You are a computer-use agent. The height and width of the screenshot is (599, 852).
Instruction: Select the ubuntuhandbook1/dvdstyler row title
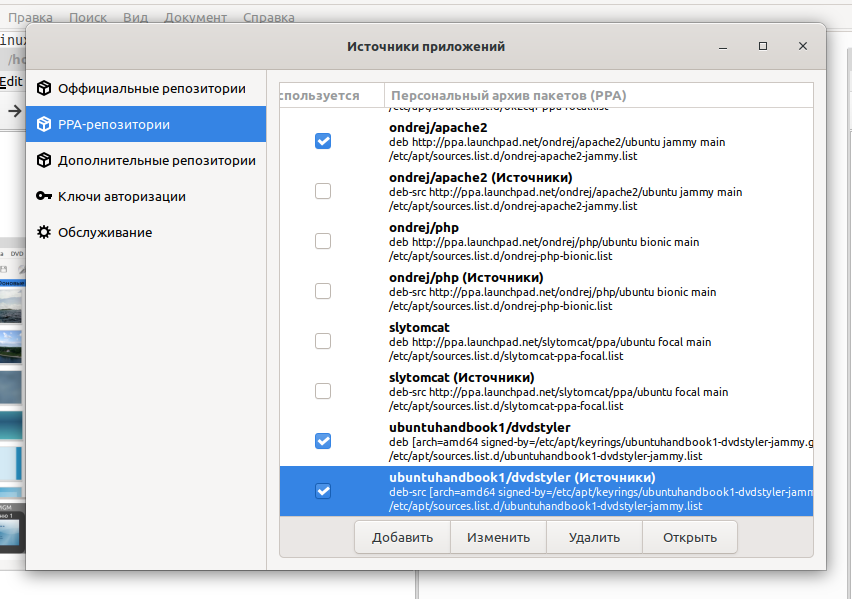click(480, 428)
